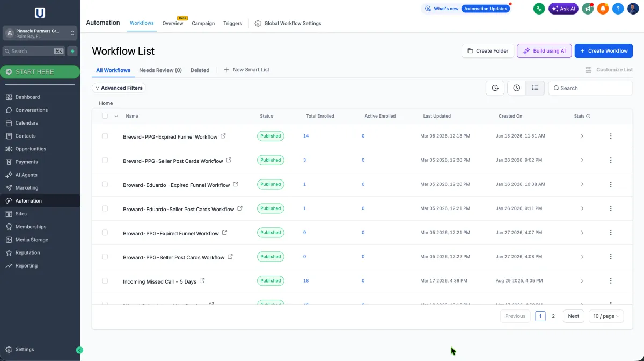Click the green phone dialer icon
The image size is (644, 361).
pyautogui.click(x=539, y=9)
